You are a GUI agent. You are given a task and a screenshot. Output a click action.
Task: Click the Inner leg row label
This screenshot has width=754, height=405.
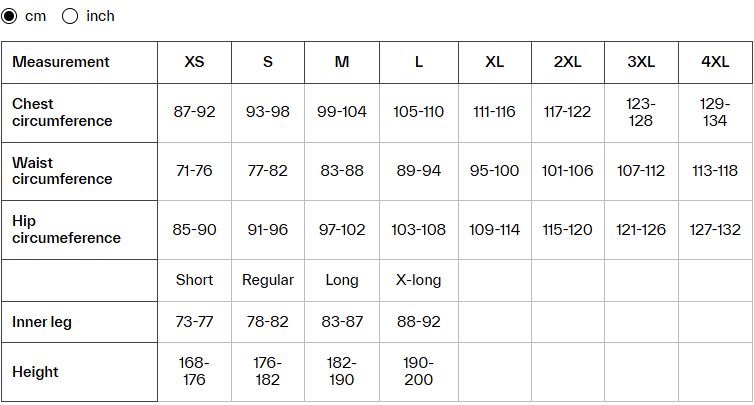pos(42,322)
